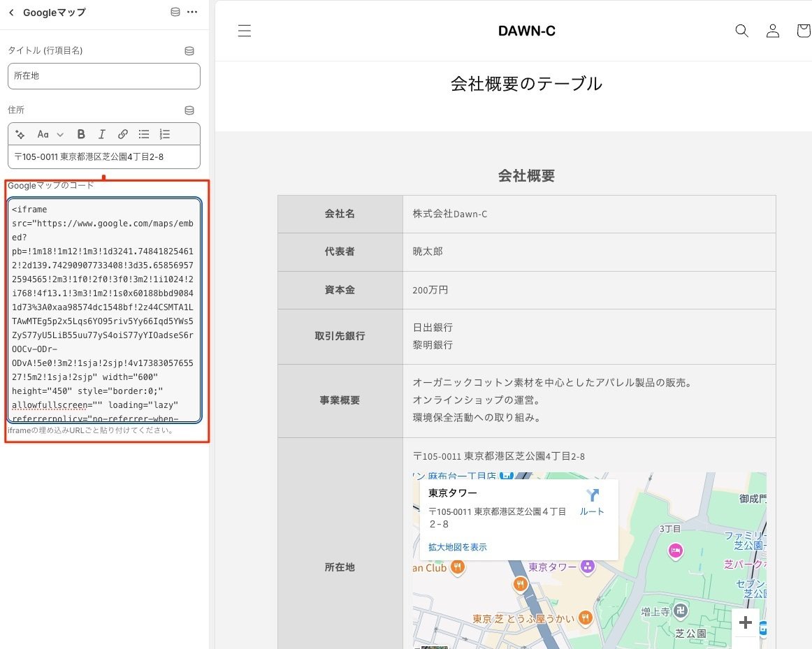Screen dimensions: 812x649
Task: Click the 200万円 capital value
Action: [430, 290]
